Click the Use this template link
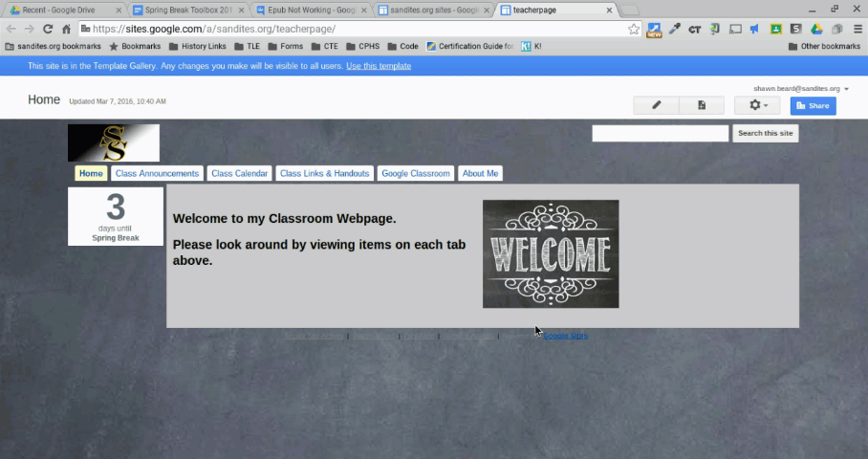868x459 pixels. pos(379,66)
